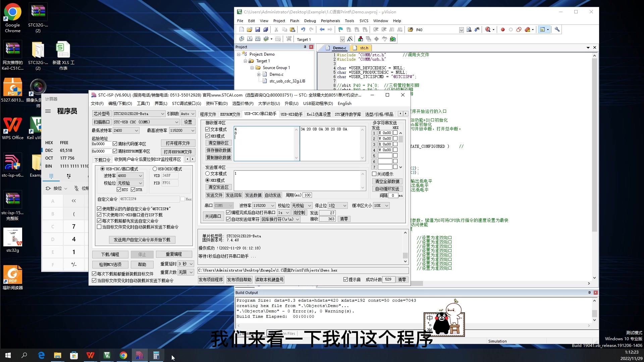644x362 pixels.
Task: Click 检测MCU选项 button
Action: click(110, 264)
